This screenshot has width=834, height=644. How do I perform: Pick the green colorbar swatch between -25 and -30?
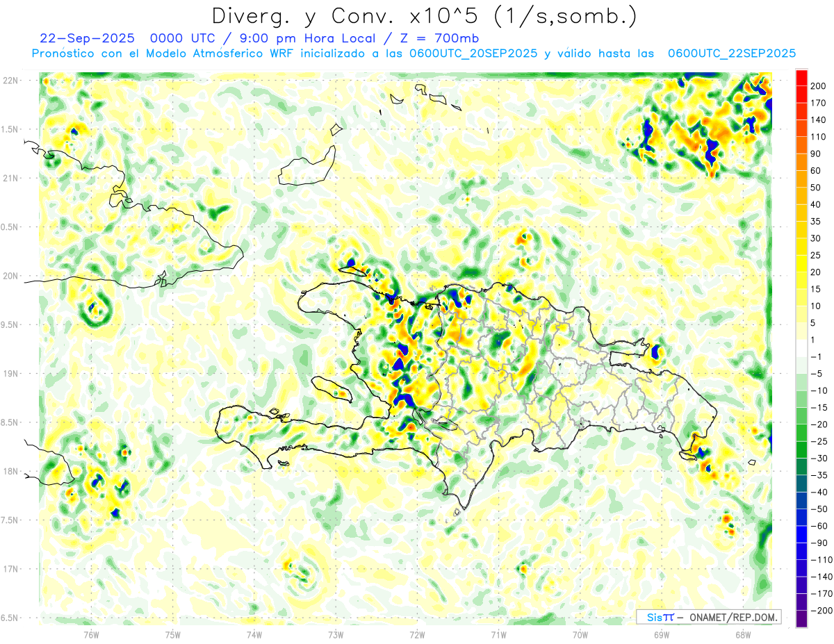pos(801,449)
